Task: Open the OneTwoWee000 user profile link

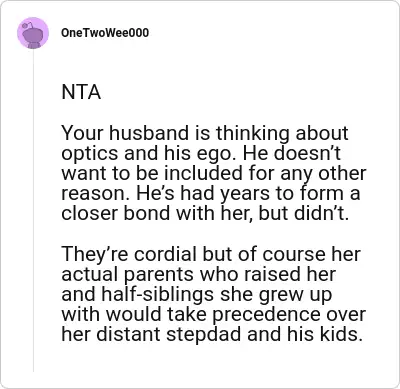Action: [x=105, y=33]
